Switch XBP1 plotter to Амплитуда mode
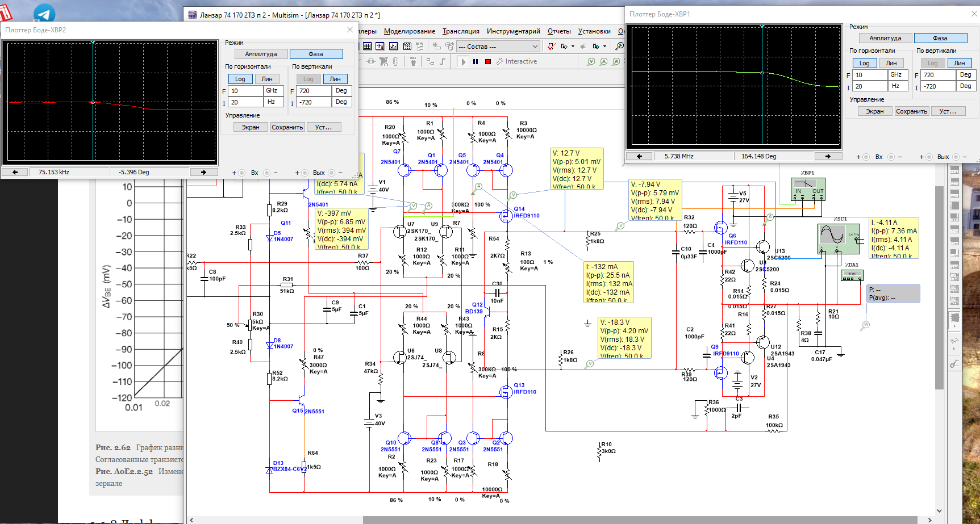 pyautogui.click(x=885, y=38)
